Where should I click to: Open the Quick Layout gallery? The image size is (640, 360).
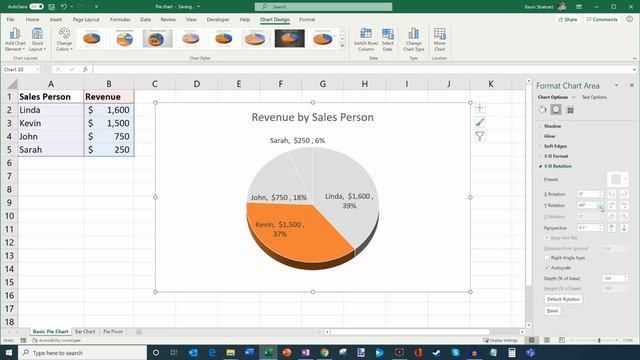(x=37, y=40)
